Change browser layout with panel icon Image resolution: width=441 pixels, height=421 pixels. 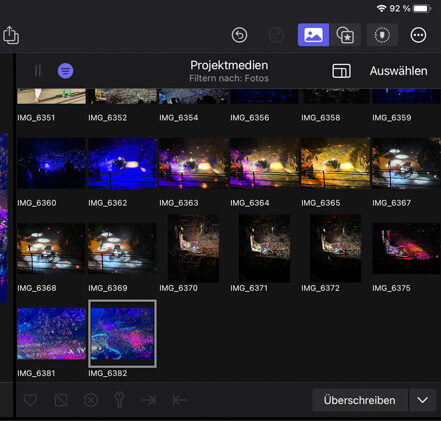tap(341, 71)
